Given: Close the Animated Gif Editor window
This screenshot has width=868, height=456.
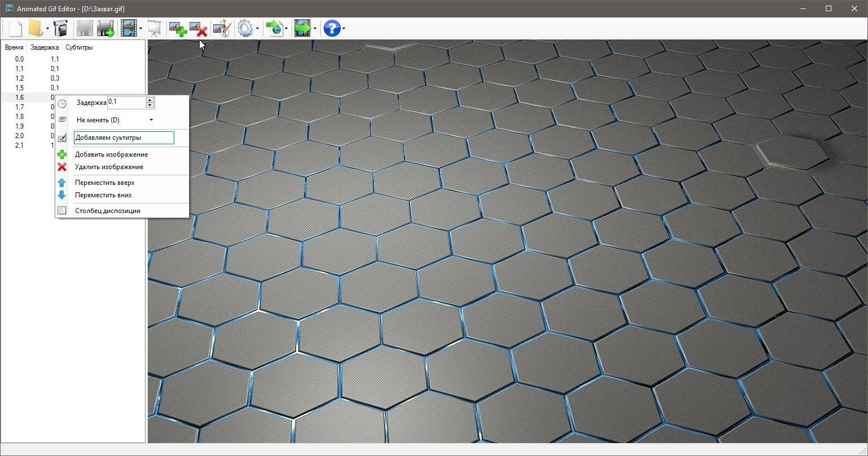Looking at the screenshot, I should point(854,8).
